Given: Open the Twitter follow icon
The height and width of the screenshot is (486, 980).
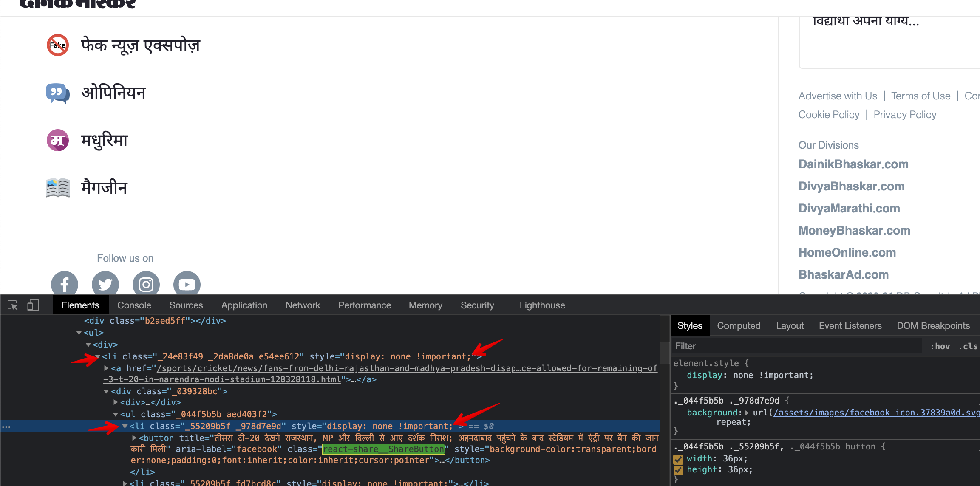Looking at the screenshot, I should pos(105,284).
